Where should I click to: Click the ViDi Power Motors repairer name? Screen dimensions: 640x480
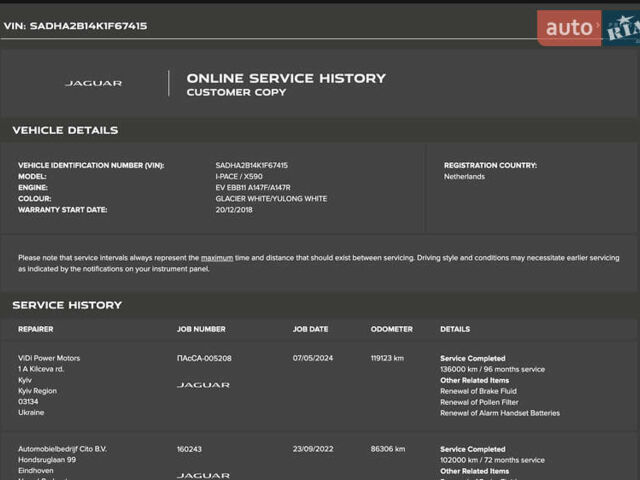click(x=49, y=358)
